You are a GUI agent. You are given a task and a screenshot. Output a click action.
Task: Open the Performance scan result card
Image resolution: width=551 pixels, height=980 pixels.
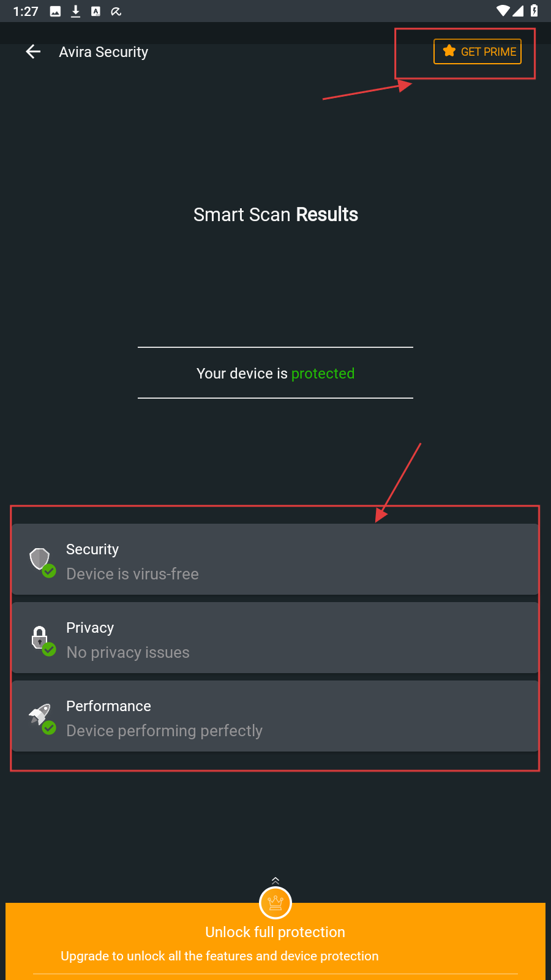[x=275, y=716]
